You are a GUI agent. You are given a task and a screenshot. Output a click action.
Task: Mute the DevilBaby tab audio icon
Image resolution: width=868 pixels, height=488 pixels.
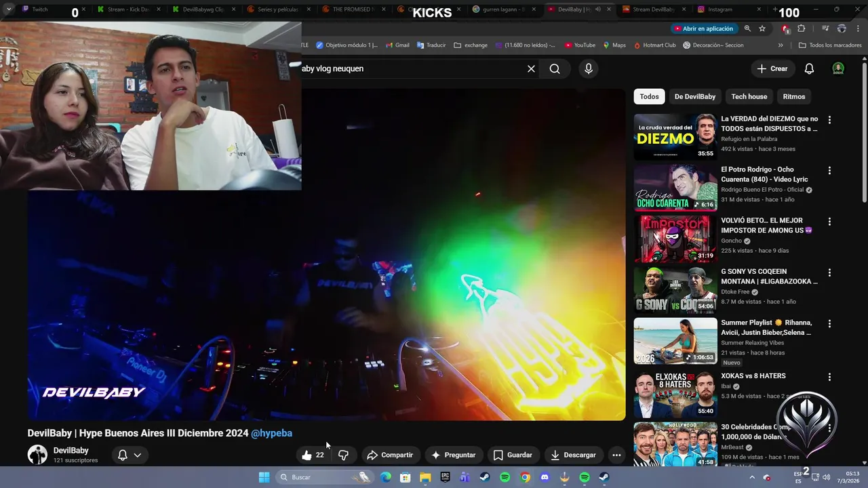[x=597, y=9]
